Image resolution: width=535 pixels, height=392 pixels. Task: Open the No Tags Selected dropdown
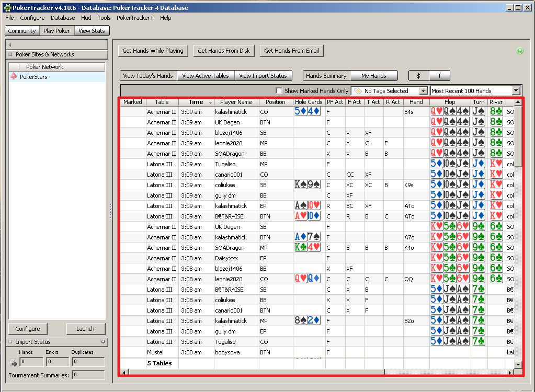tap(423, 90)
